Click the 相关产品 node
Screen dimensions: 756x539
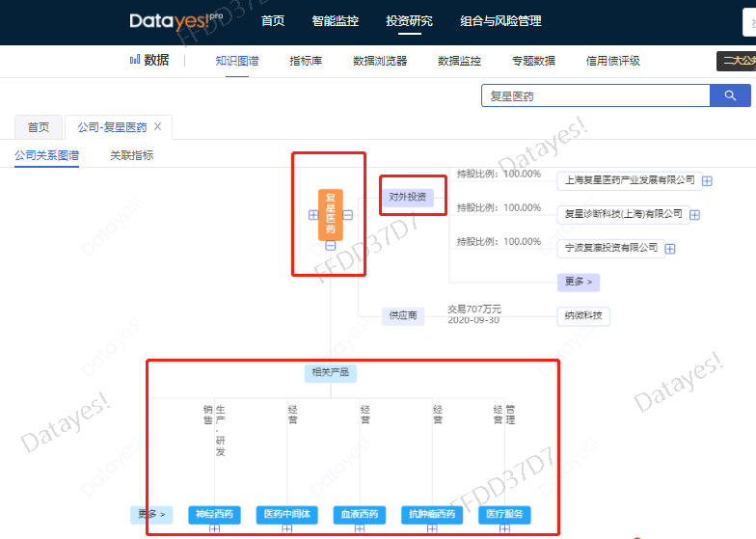click(330, 372)
